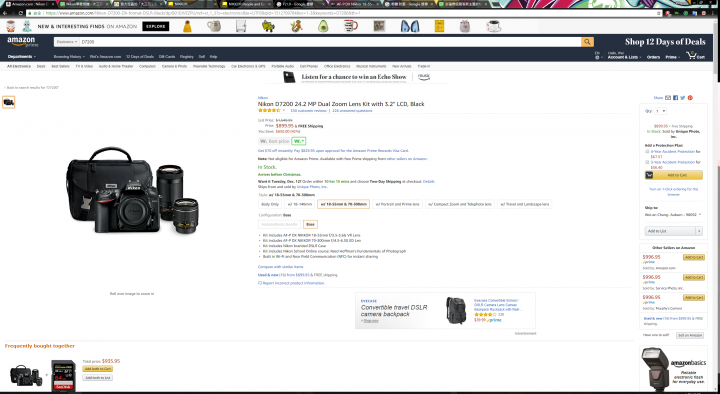Open the Electronics search category dropdown
Image resolution: width=720 pixels, height=394 pixels.
[67, 42]
